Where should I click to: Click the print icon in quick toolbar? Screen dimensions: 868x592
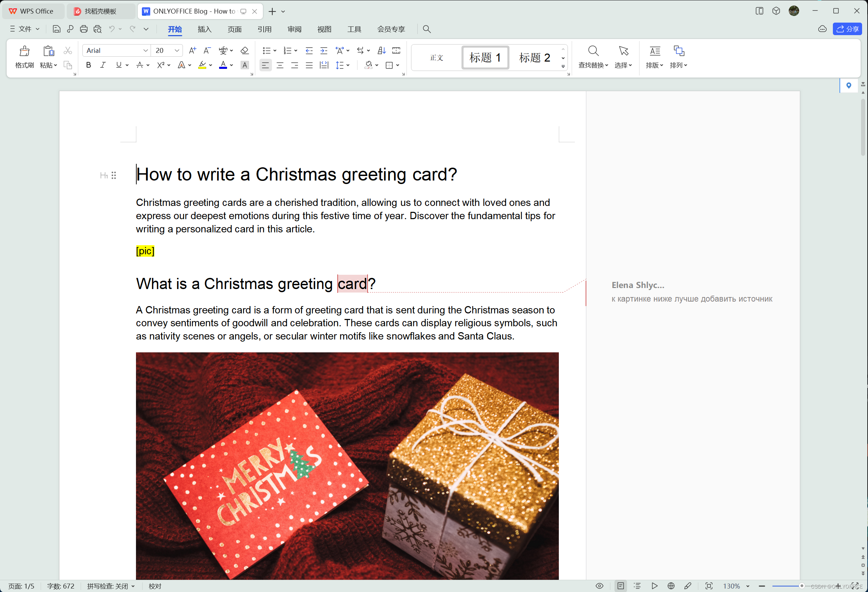coord(84,29)
